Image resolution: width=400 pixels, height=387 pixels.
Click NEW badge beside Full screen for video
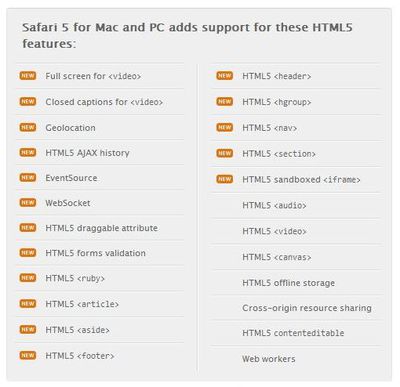point(28,76)
